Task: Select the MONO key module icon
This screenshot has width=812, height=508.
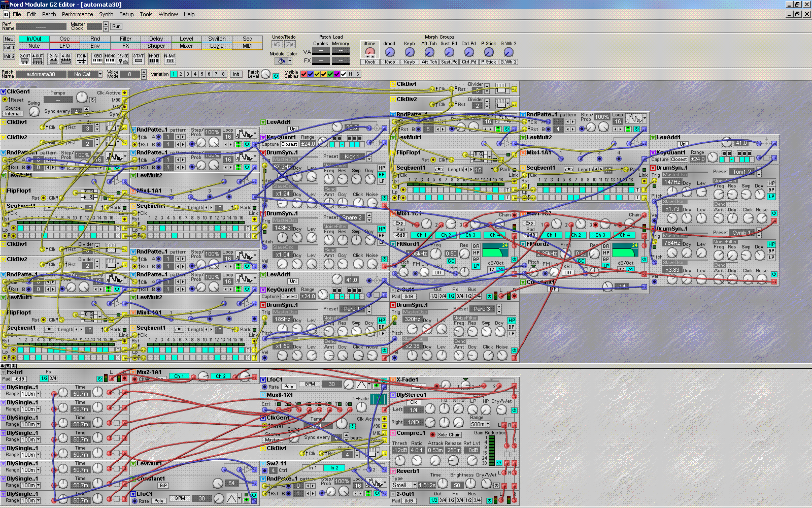Action: point(110,59)
